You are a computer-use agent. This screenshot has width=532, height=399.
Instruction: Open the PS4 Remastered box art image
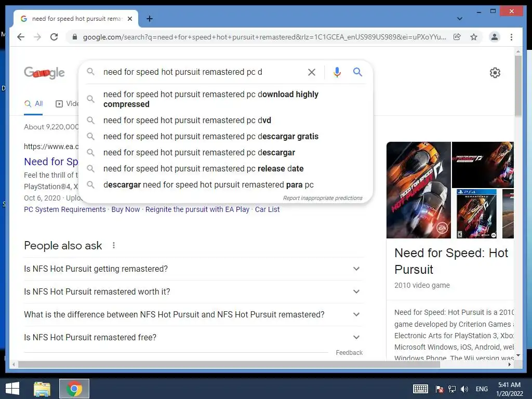(476, 214)
